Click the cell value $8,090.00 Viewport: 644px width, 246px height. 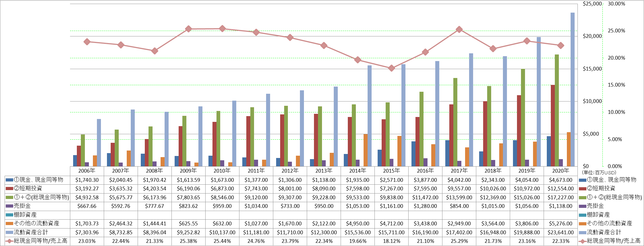tap(324, 189)
